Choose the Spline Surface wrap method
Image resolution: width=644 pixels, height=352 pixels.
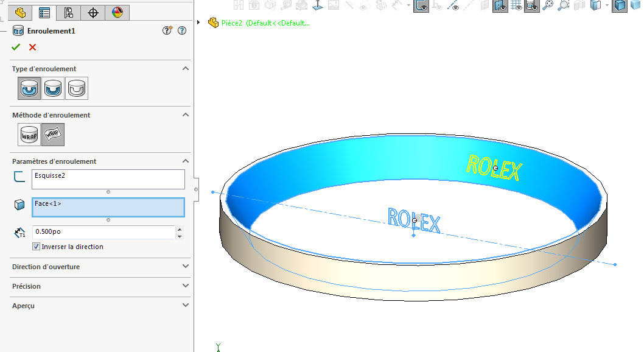pos(53,135)
